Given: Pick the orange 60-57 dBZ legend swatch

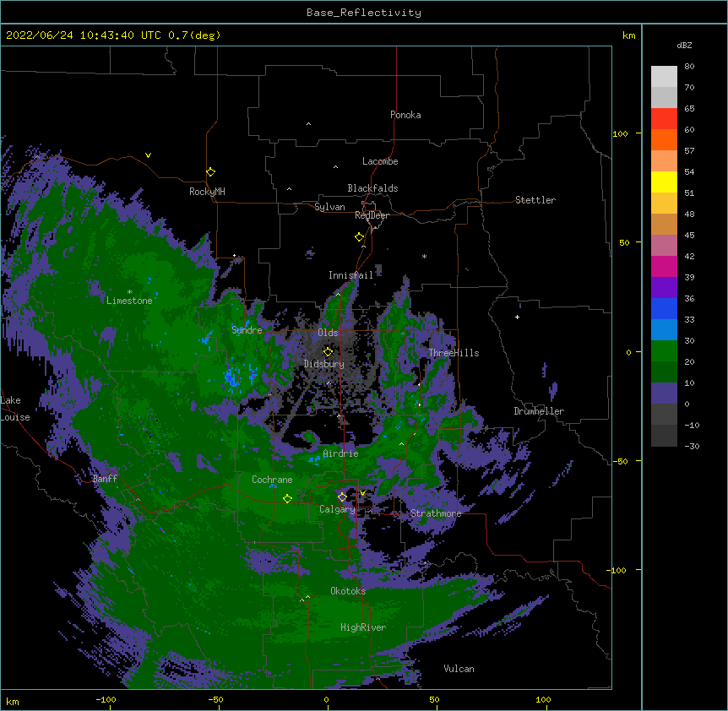Looking at the screenshot, I should click(x=664, y=139).
